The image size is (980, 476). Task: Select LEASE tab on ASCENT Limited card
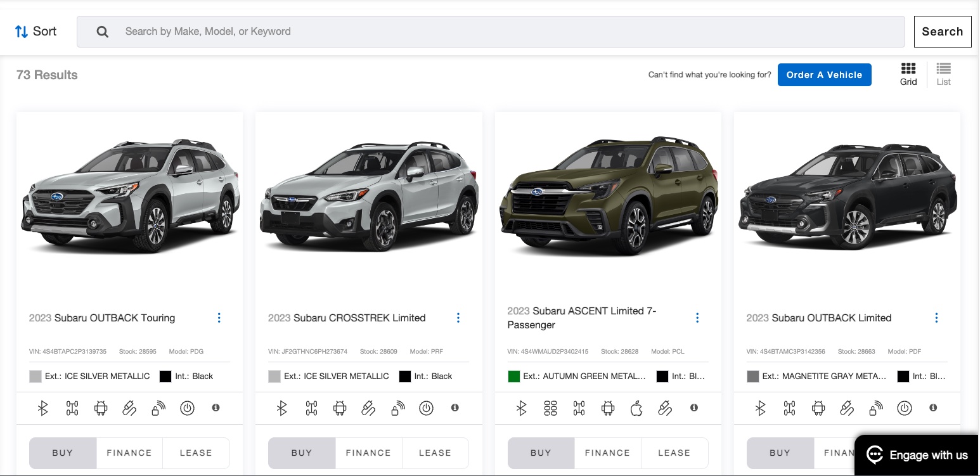pos(674,453)
